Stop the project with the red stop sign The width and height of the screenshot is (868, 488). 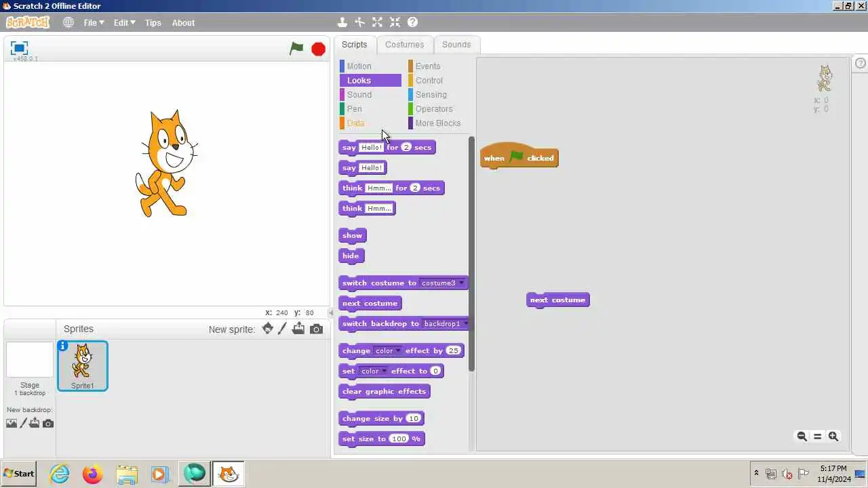pos(318,49)
